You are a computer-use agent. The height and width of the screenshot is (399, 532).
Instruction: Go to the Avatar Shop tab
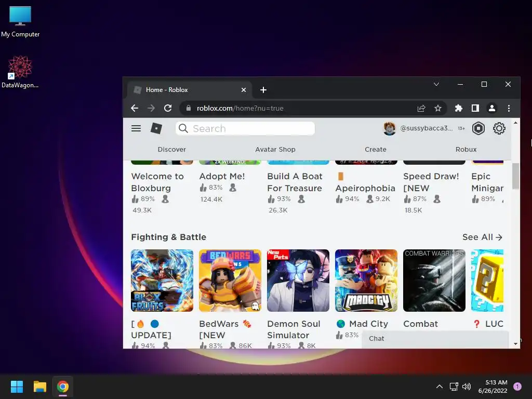tap(275, 149)
